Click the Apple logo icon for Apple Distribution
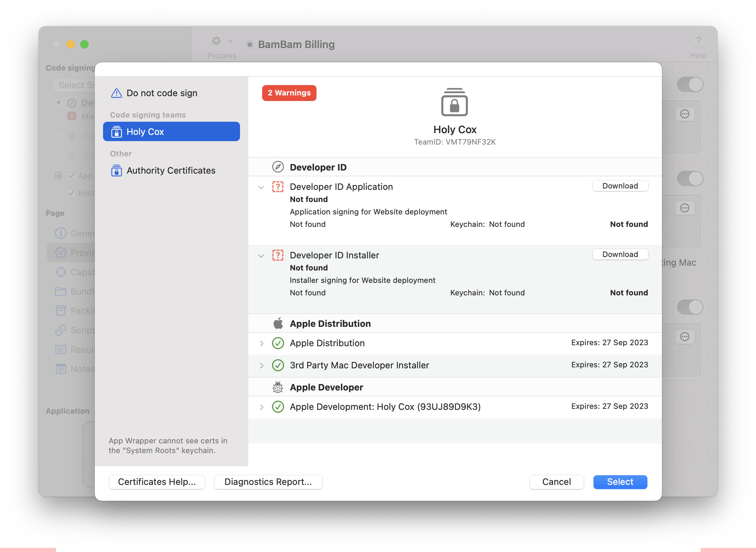Screen dimensions: 756x552 click(278, 323)
